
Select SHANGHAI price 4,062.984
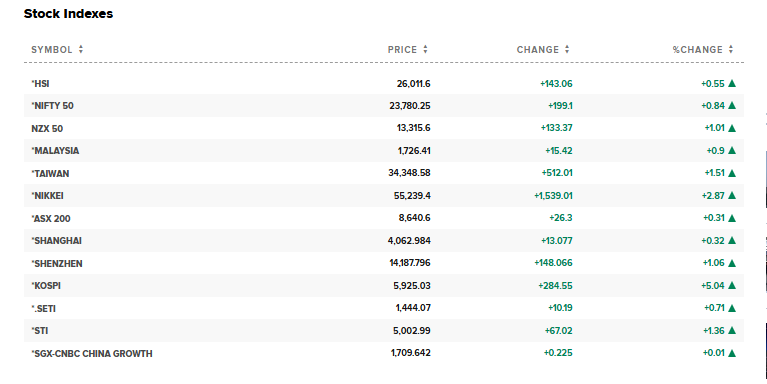point(409,241)
